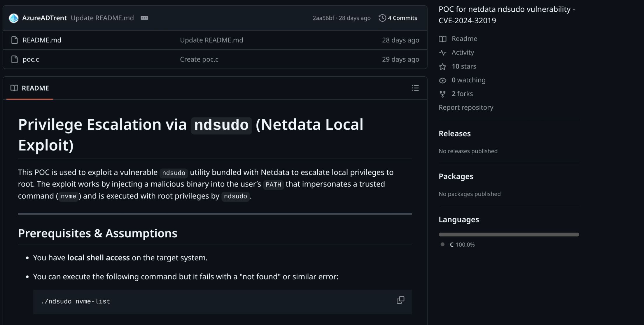The height and width of the screenshot is (325, 644).
Task: Click the Activity pulse icon
Action: (x=442, y=53)
